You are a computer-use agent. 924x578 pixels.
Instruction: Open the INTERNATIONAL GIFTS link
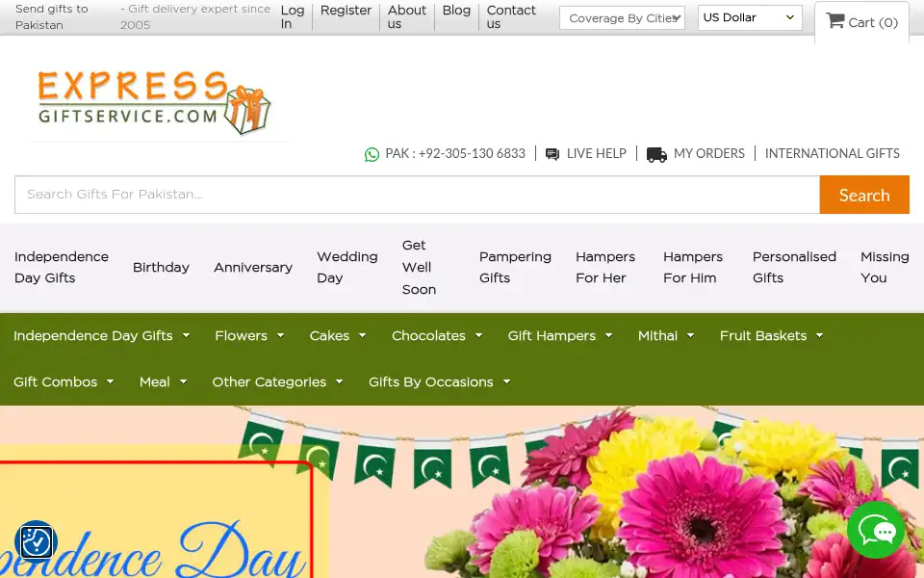click(832, 153)
